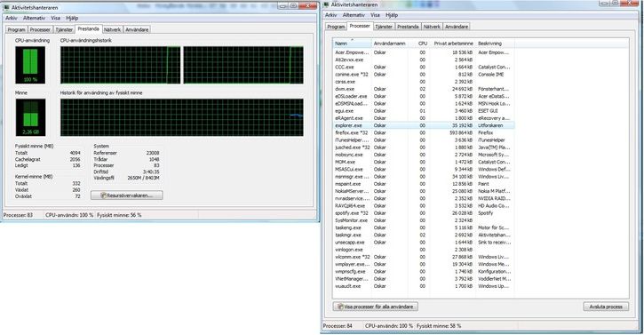
Task: Select jusched.exe *32 process
Action: point(424,148)
